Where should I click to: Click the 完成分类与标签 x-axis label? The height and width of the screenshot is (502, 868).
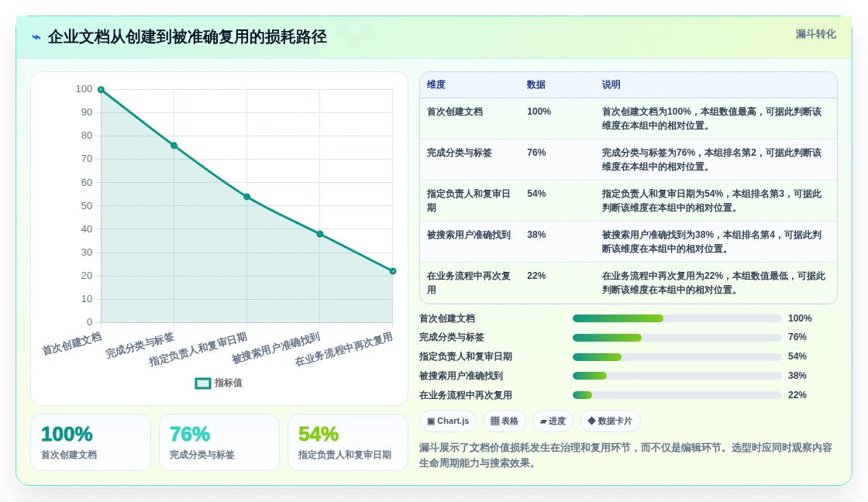tap(140, 346)
